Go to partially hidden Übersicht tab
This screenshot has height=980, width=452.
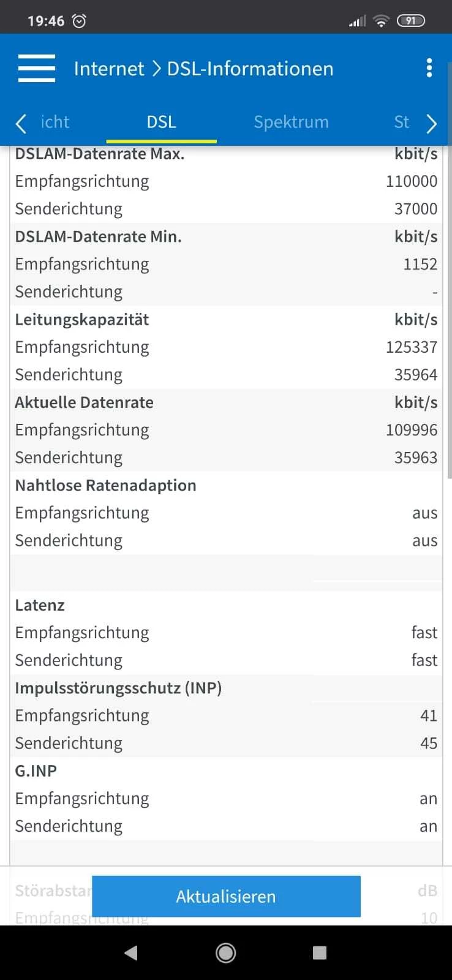[55, 122]
